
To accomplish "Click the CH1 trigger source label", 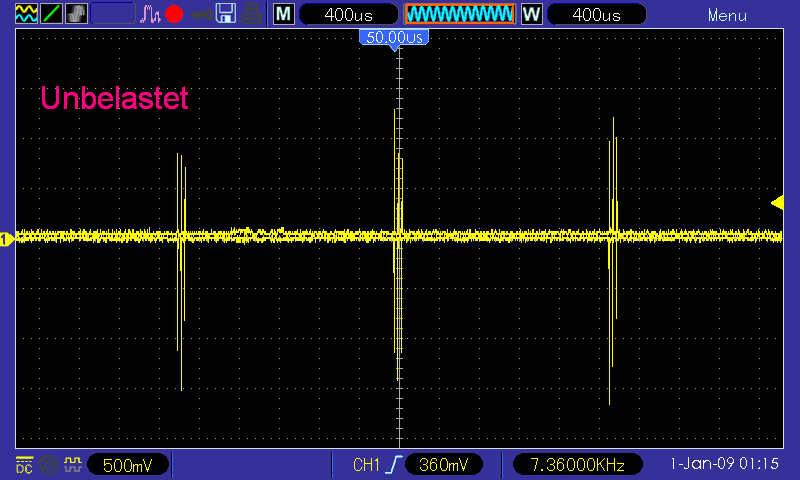I will [x=366, y=465].
